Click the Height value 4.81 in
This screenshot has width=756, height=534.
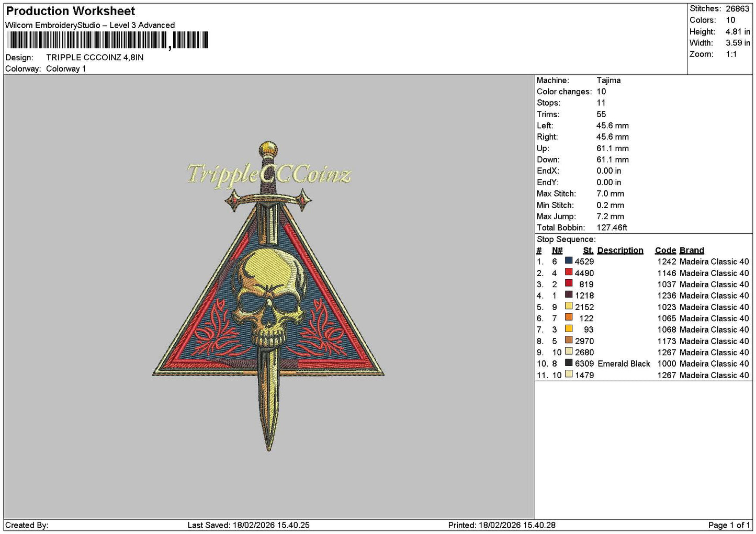click(738, 31)
